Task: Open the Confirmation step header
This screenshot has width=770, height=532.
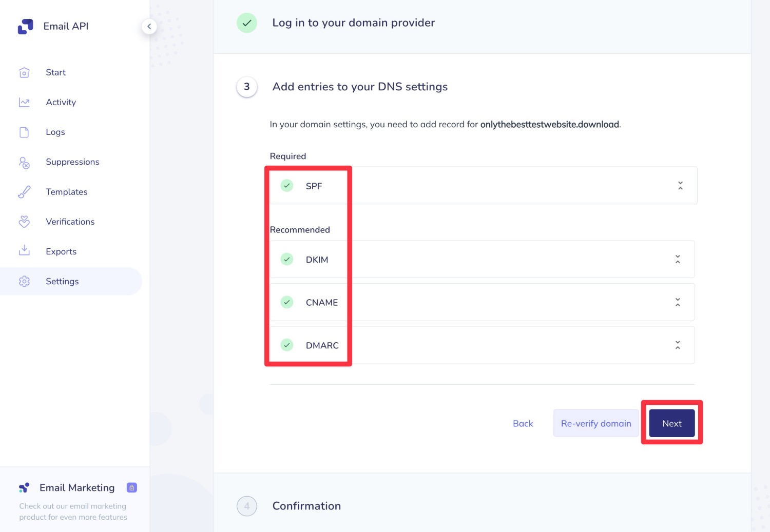Action: tap(306, 506)
